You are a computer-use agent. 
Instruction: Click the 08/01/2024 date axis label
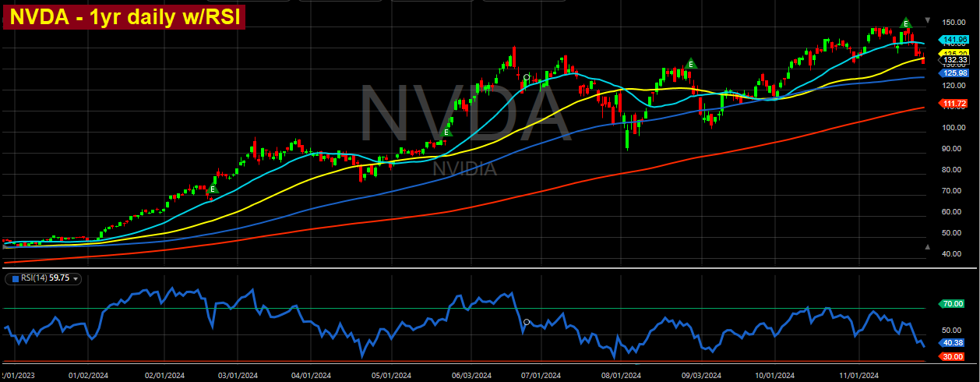point(622,375)
